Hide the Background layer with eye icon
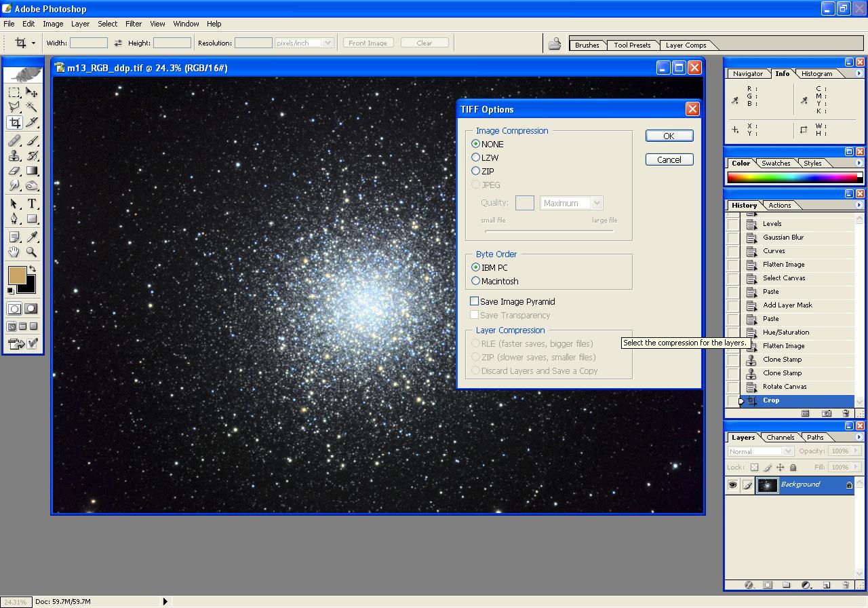 point(732,485)
